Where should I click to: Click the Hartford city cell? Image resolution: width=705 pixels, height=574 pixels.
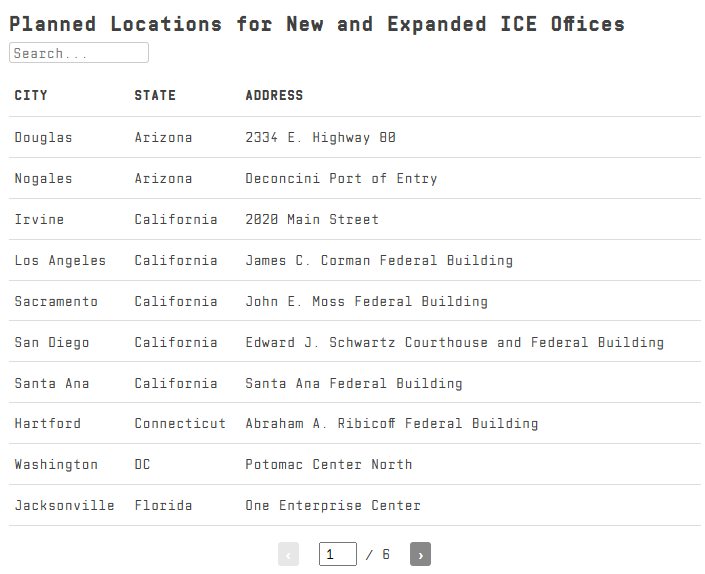[x=48, y=424]
